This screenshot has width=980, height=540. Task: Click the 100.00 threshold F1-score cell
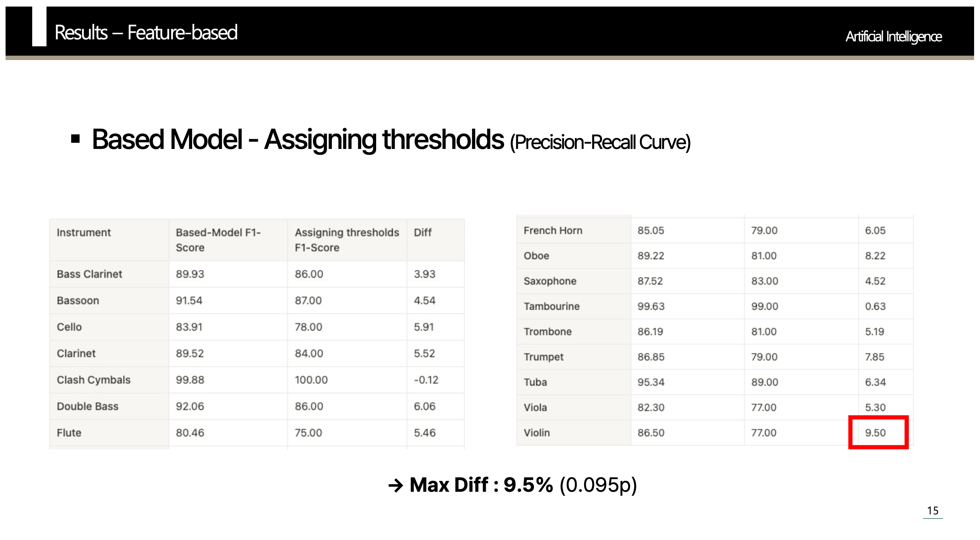click(x=311, y=380)
